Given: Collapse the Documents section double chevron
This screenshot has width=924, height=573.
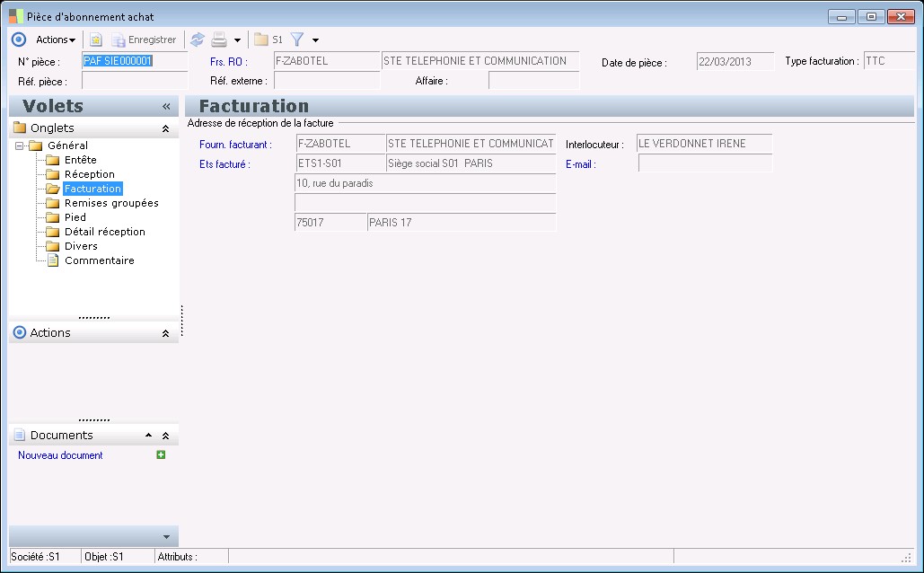Looking at the screenshot, I should click(165, 436).
